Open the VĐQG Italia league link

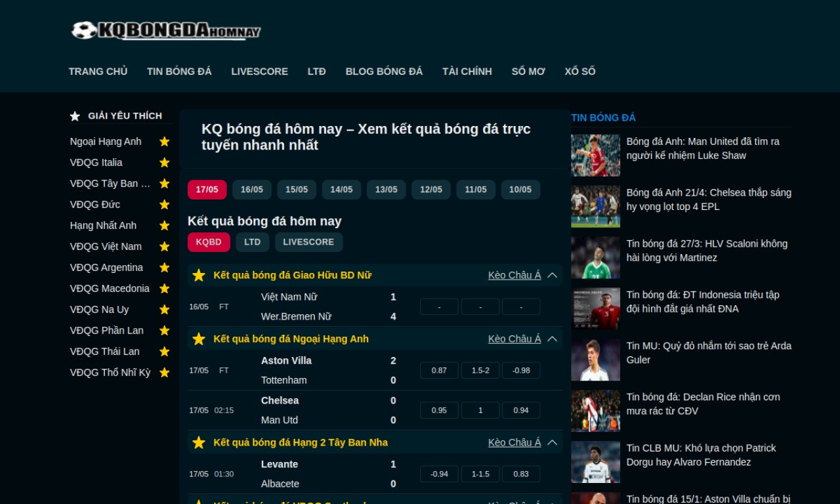click(96, 163)
